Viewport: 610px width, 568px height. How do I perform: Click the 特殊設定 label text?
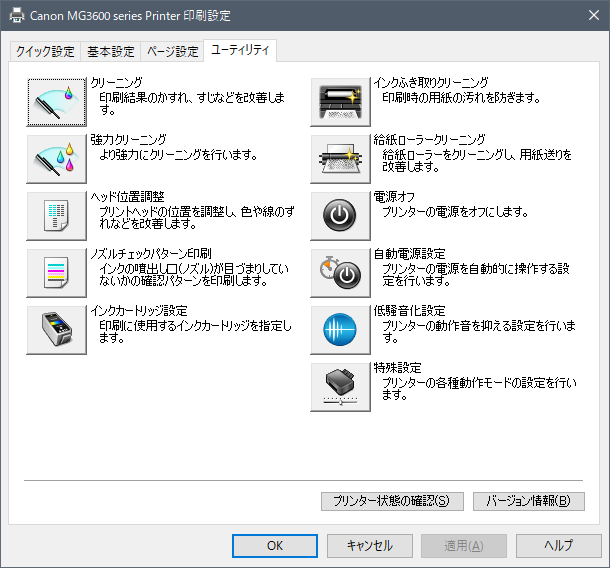(x=398, y=368)
